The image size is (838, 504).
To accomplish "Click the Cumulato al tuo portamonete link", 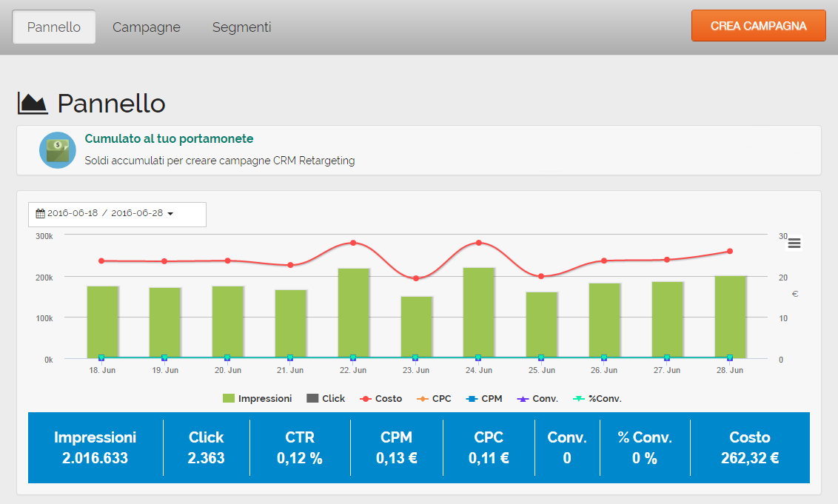I will [x=169, y=138].
